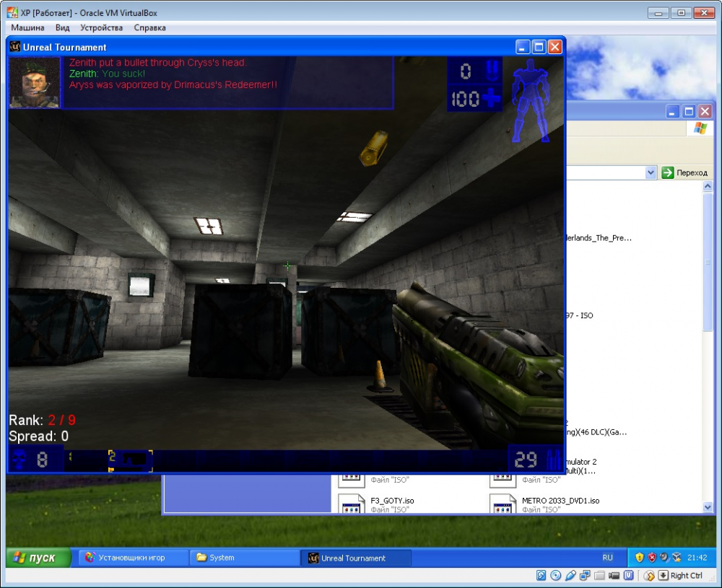
Task: Expand the Explorer address bar dropdown
Action: pos(650,172)
